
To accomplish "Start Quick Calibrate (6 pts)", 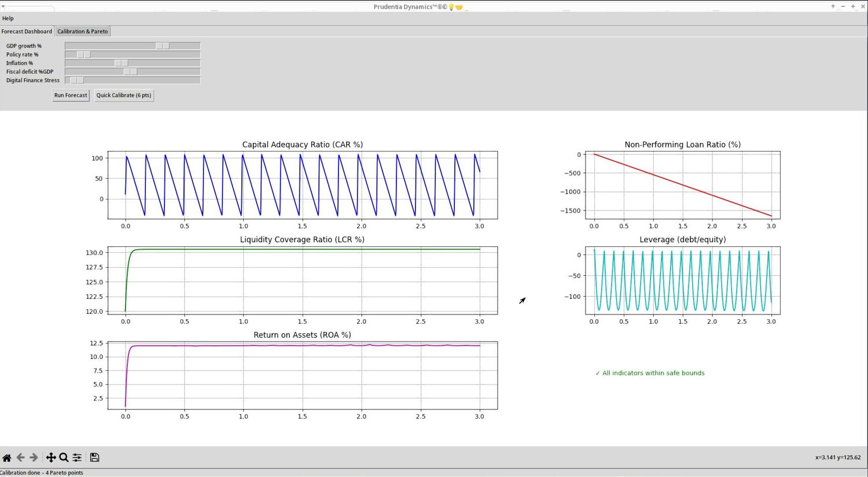I will click(124, 95).
